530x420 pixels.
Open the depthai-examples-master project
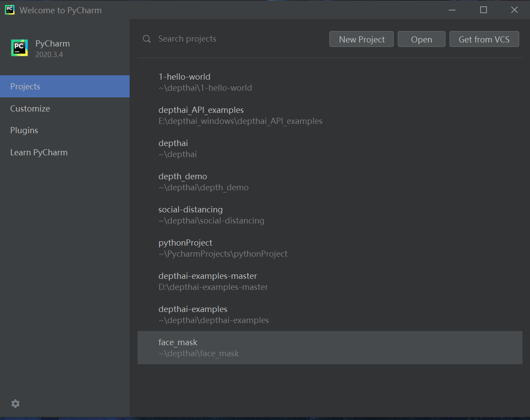pyautogui.click(x=330, y=281)
